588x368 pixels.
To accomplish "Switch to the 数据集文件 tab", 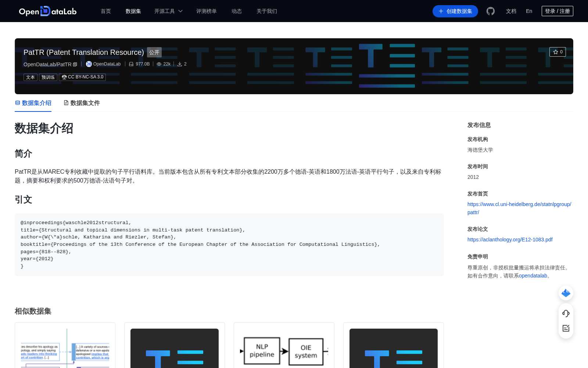I will tap(82, 103).
